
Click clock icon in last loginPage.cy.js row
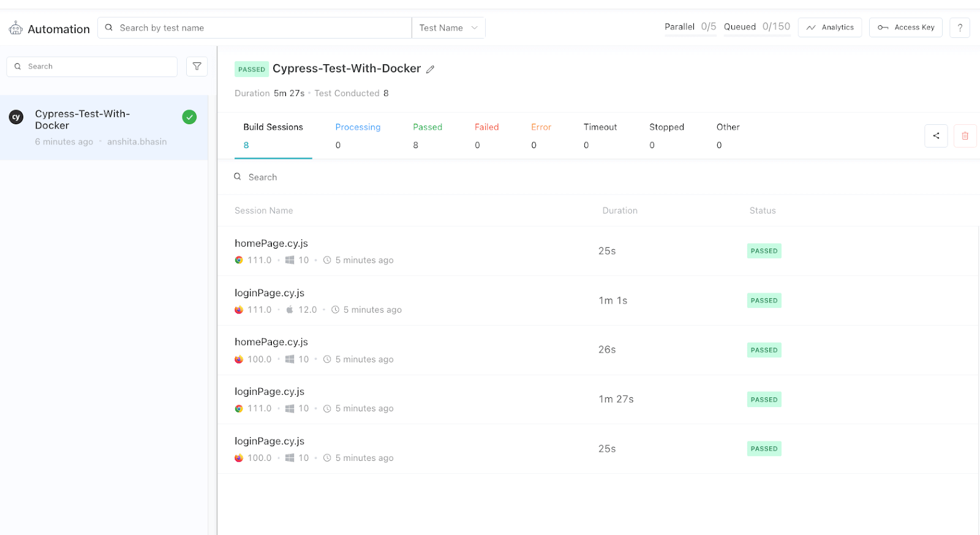327,458
